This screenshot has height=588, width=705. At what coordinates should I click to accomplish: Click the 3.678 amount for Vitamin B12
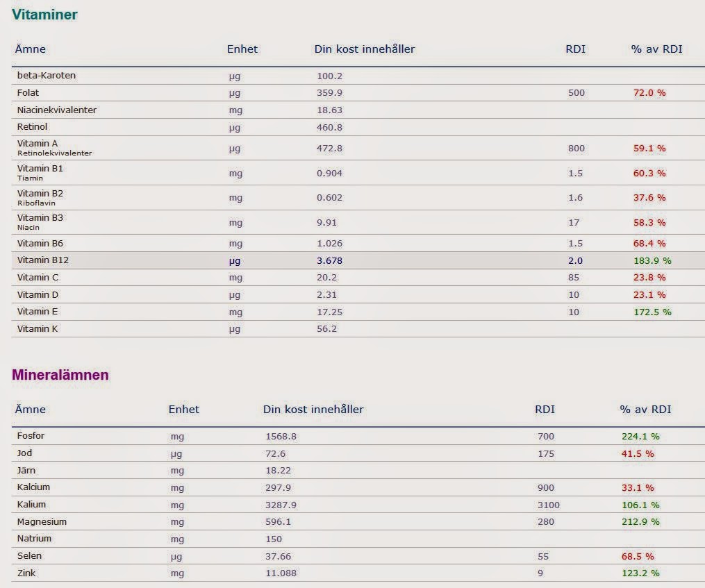tap(329, 261)
